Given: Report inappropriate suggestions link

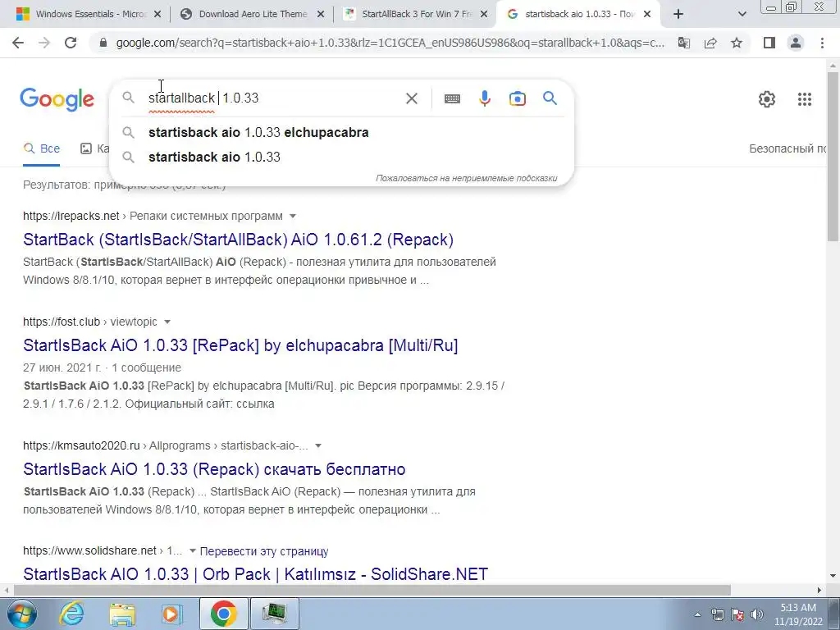Looking at the screenshot, I should coord(466,178).
